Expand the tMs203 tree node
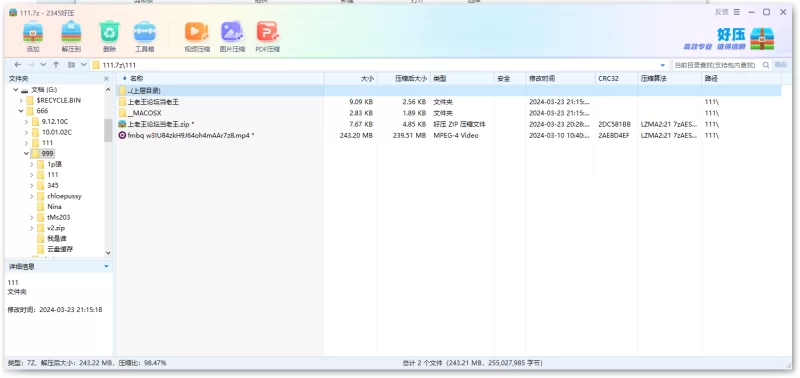800x378 pixels. tap(32, 217)
